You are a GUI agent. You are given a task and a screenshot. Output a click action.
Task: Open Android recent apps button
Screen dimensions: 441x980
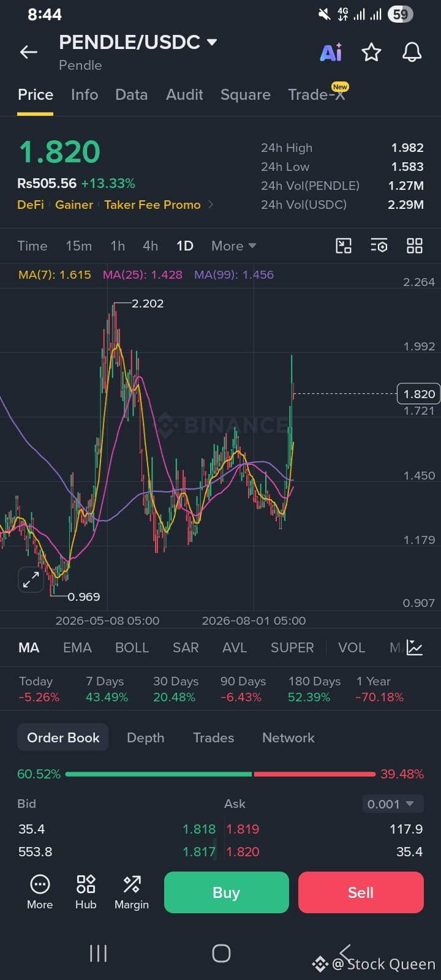coord(98,953)
